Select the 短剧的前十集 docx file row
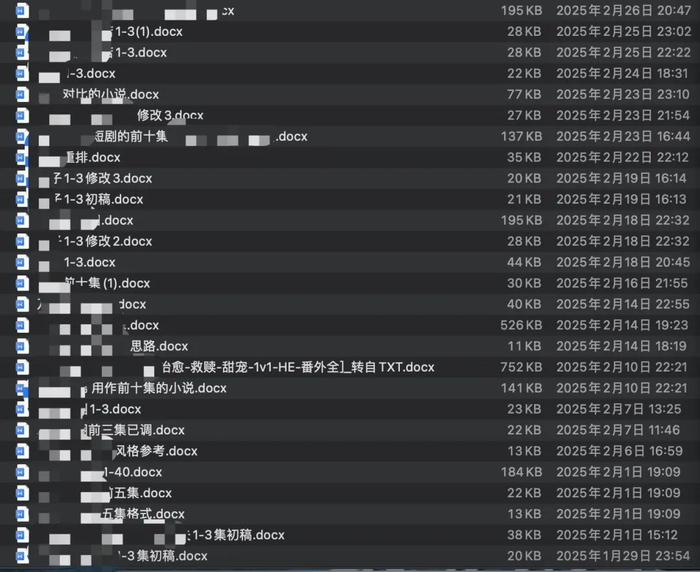The width and height of the screenshot is (700, 572). tap(350, 136)
